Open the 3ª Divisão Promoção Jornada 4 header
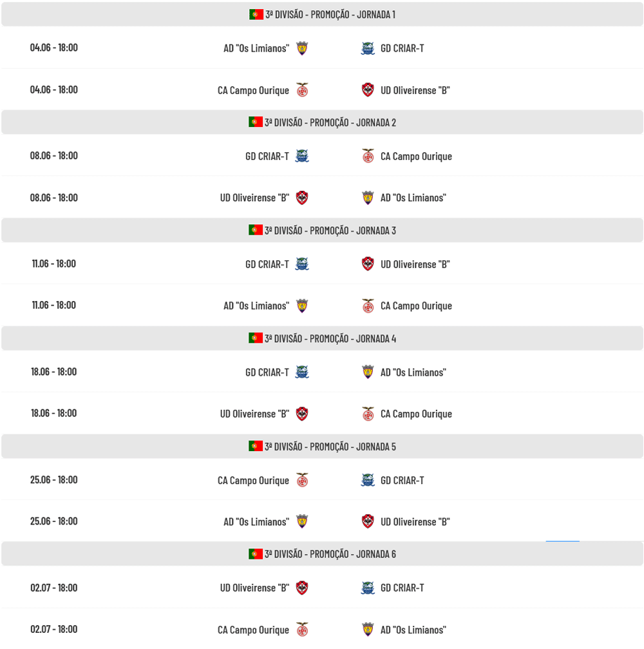This screenshot has width=644, height=649. pyautogui.click(x=322, y=338)
